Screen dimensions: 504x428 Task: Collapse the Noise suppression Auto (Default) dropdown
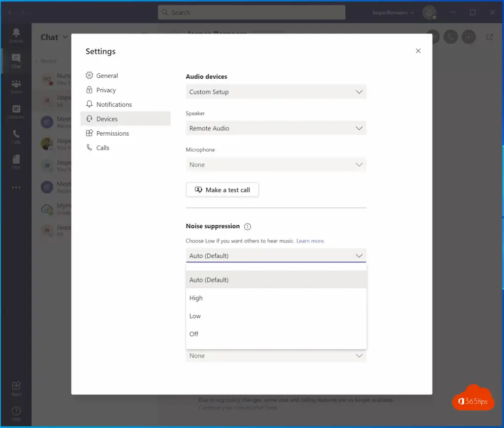pyautogui.click(x=276, y=256)
